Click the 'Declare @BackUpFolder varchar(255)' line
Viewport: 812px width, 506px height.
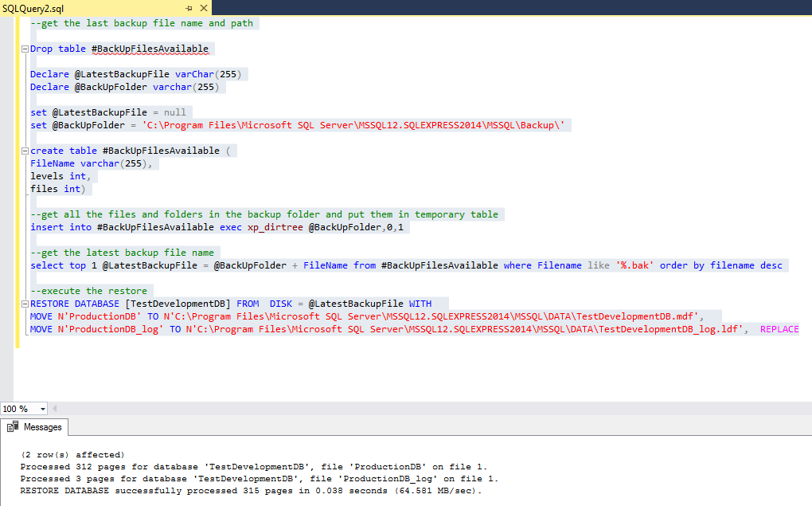tap(124, 87)
